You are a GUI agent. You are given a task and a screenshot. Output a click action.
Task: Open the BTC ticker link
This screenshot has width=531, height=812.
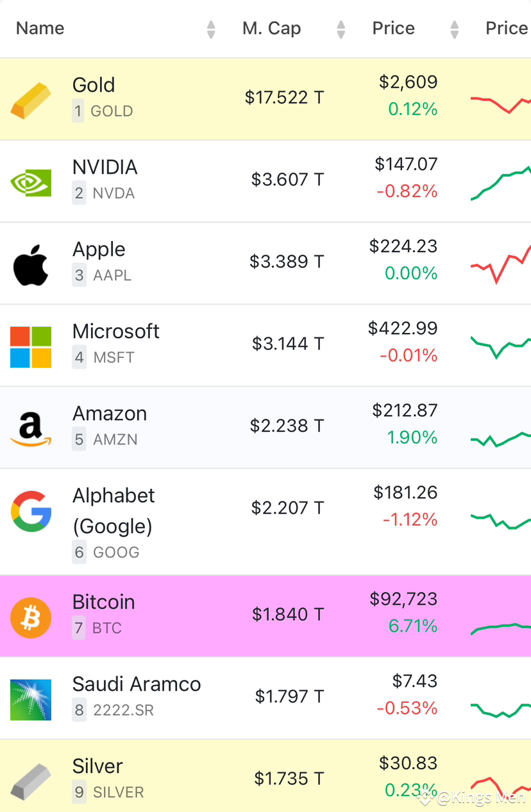pyautogui.click(x=108, y=628)
